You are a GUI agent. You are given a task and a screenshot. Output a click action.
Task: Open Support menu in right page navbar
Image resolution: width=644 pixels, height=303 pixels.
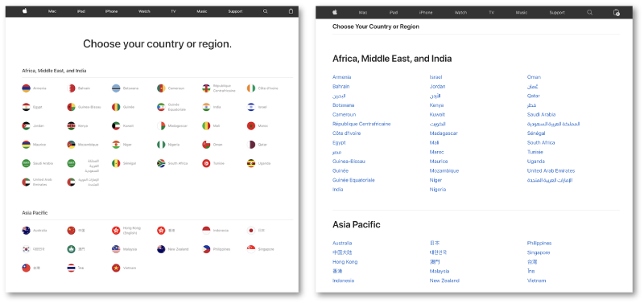click(x=557, y=13)
